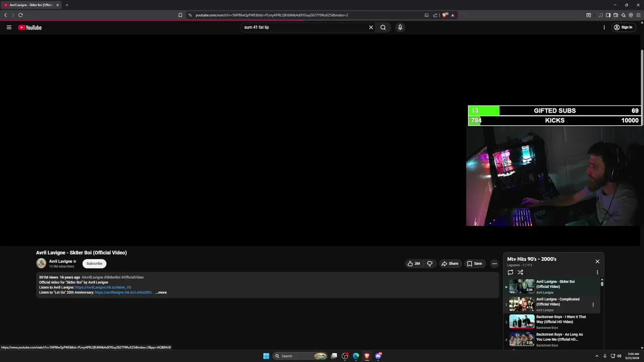
Task: Play Backstreet Boys - As Long As You Love Me
Action: pos(551,339)
